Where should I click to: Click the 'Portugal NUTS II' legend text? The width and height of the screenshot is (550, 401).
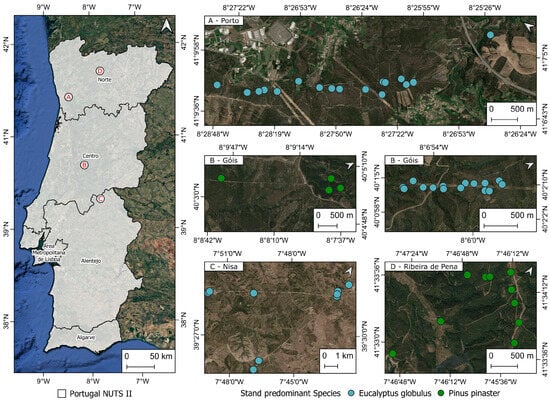point(101,393)
